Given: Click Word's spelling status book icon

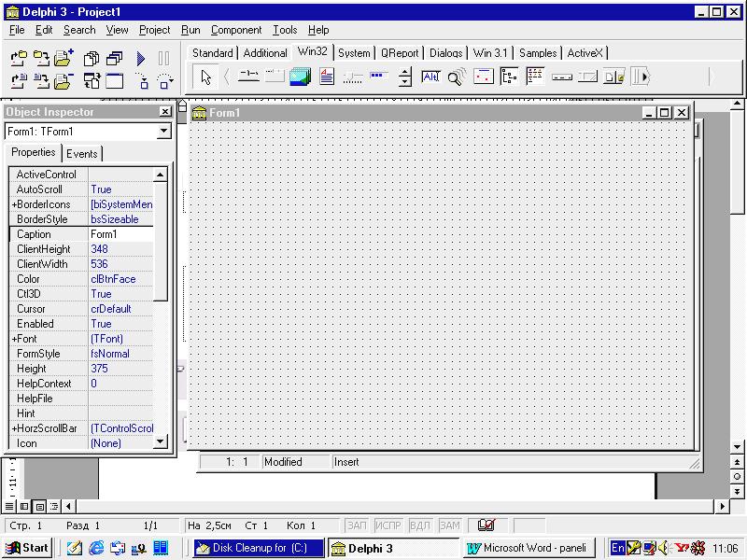Looking at the screenshot, I should click(x=486, y=525).
